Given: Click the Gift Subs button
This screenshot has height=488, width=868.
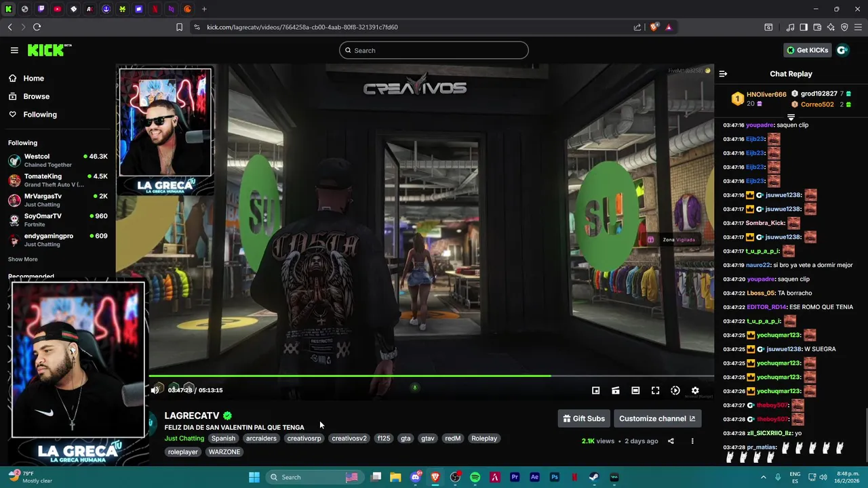Looking at the screenshot, I should pyautogui.click(x=584, y=418).
